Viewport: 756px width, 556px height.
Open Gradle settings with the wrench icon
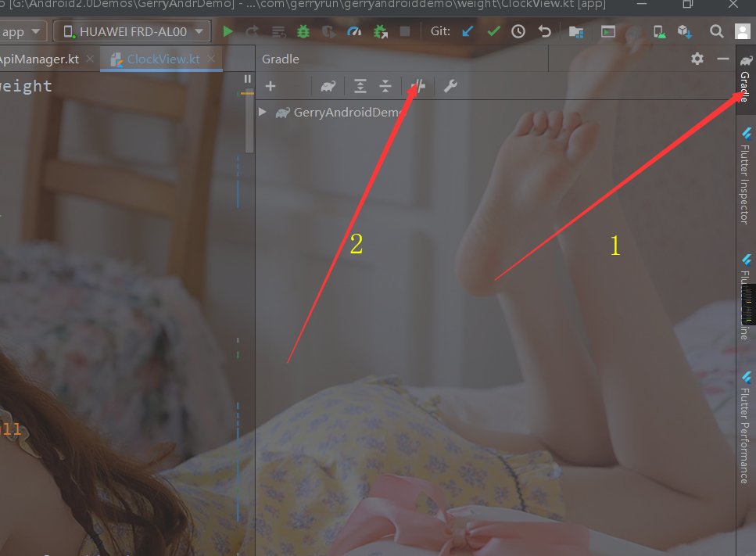450,86
